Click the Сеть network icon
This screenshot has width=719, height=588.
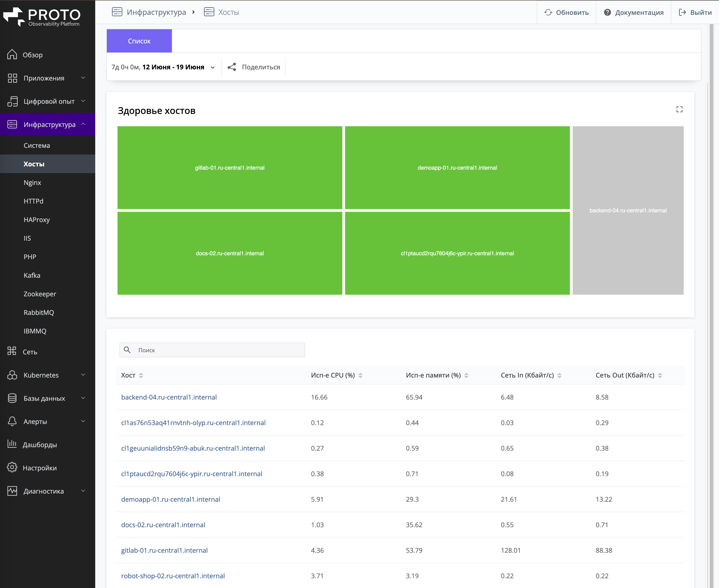[x=12, y=351]
